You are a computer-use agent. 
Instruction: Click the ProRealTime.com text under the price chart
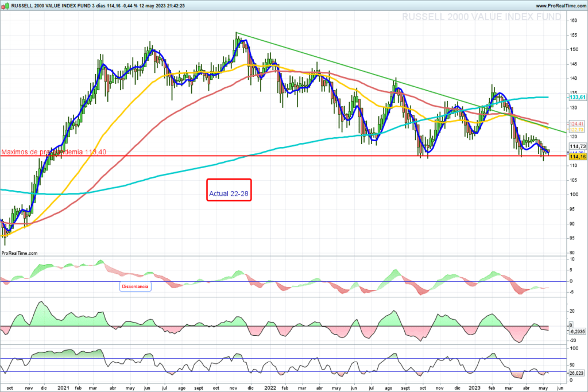[x=20, y=253]
